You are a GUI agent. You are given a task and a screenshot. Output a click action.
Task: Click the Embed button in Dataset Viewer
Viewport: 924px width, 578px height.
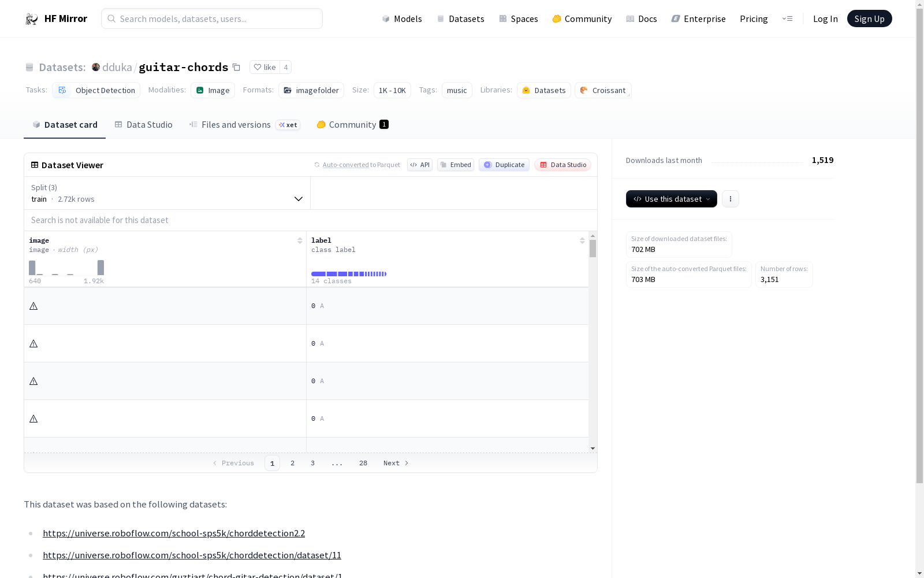coord(456,165)
